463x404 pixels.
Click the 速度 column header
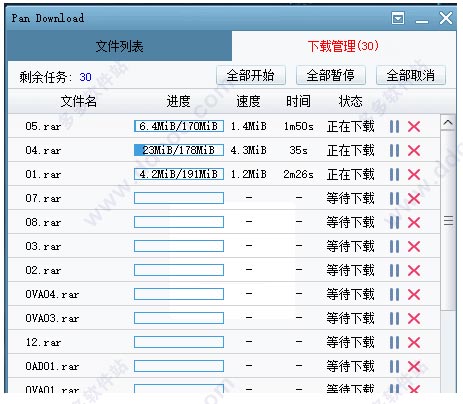click(248, 101)
